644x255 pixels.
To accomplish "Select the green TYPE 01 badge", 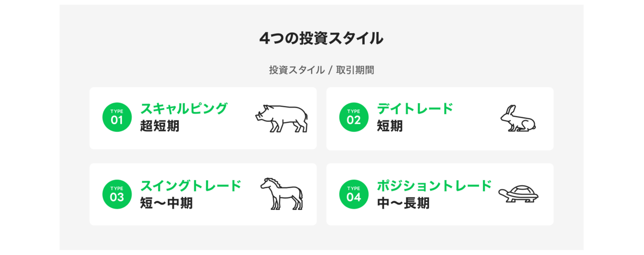I will (117, 117).
